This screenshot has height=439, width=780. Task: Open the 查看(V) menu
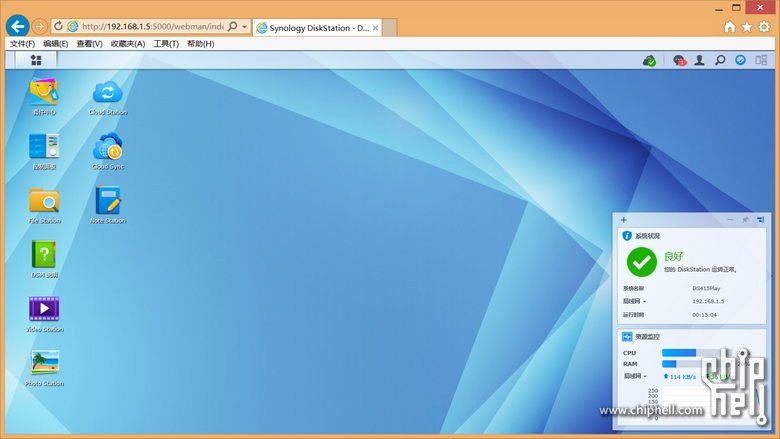[89, 44]
